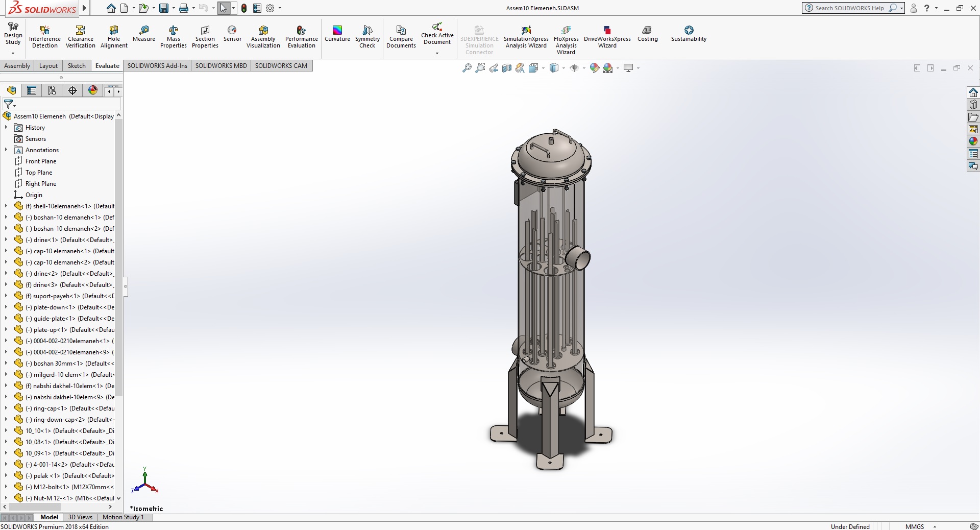980x530 pixels.
Task: Show the FeatureManager Design Tree tab
Action: (x=11, y=90)
